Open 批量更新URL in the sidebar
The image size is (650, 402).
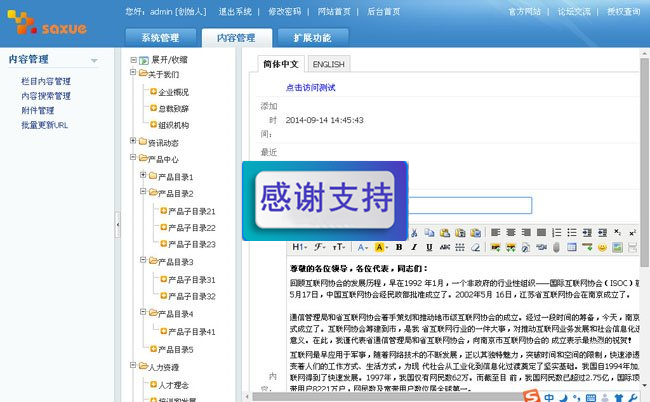[x=45, y=125]
